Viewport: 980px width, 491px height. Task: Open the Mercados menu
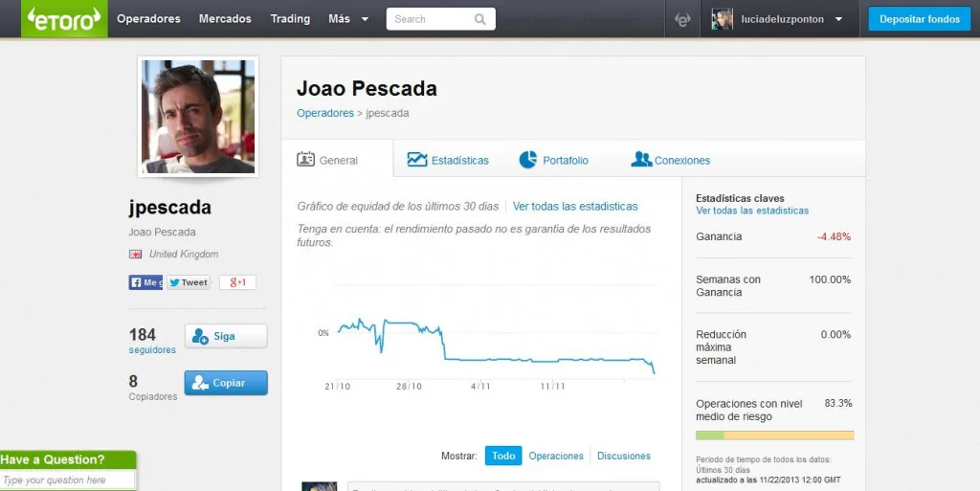pyautogui.click(x=225, y=19)
